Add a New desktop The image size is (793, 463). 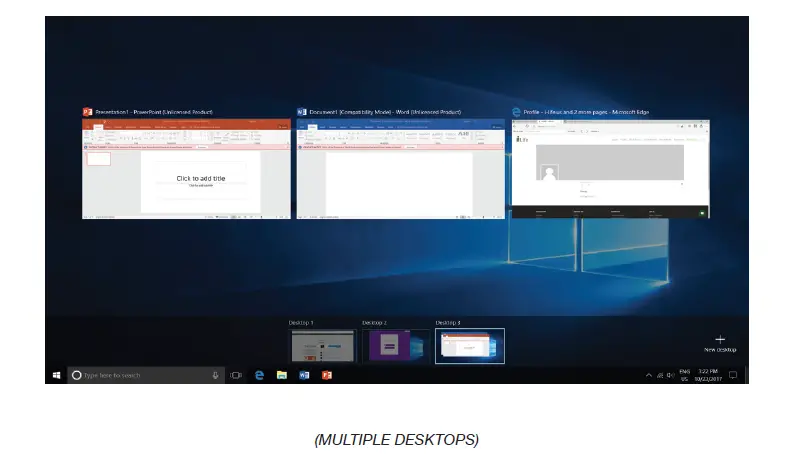click(720, 343)
